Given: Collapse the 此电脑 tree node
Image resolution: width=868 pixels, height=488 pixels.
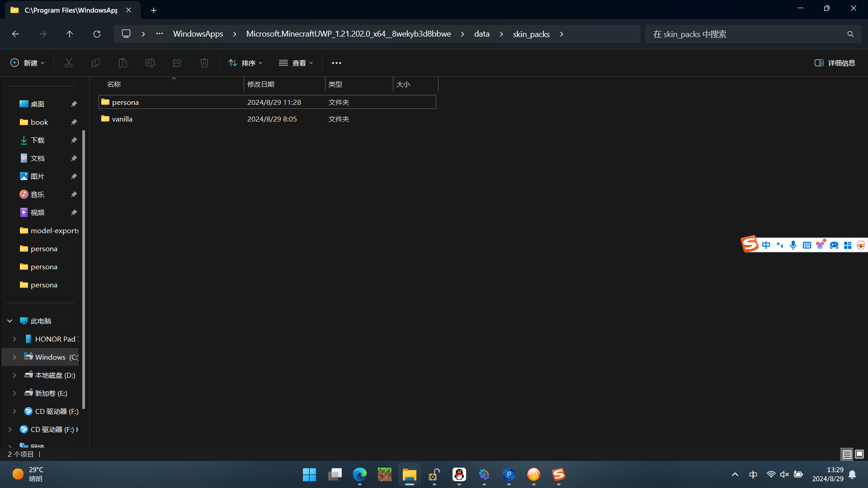Looking at the screenshot, I should 10,321.
